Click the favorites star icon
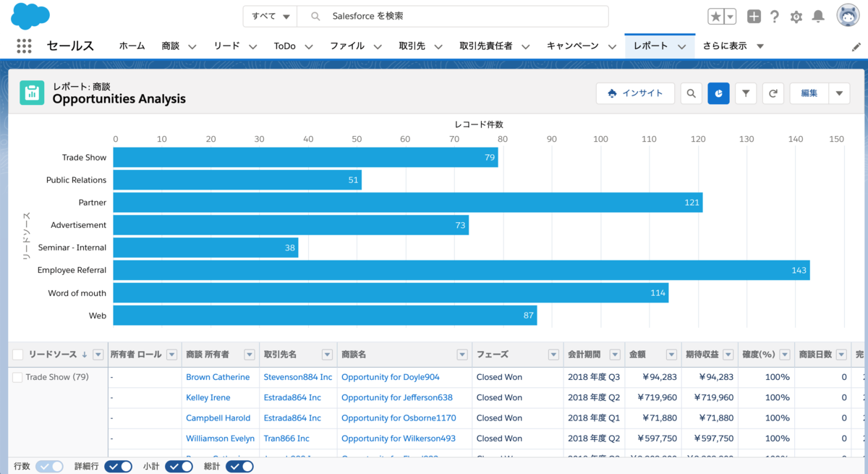This screenshot has width=868, height=474. (715, 16)
